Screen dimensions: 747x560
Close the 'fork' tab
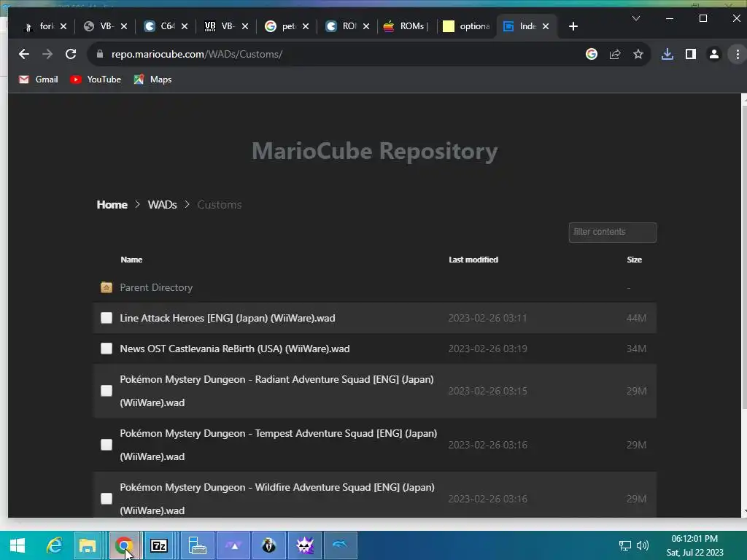click(63, 26)
